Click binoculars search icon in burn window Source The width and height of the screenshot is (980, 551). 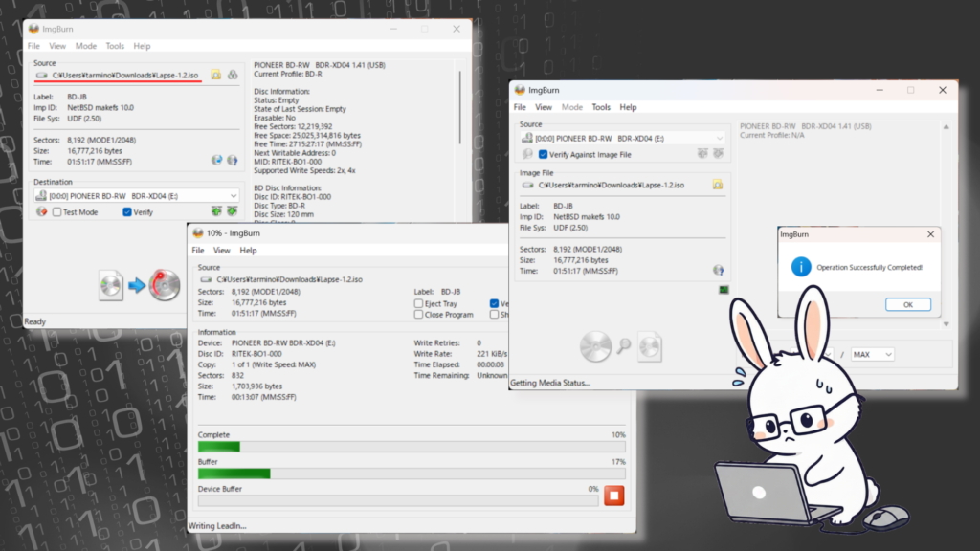pos(233,75)
